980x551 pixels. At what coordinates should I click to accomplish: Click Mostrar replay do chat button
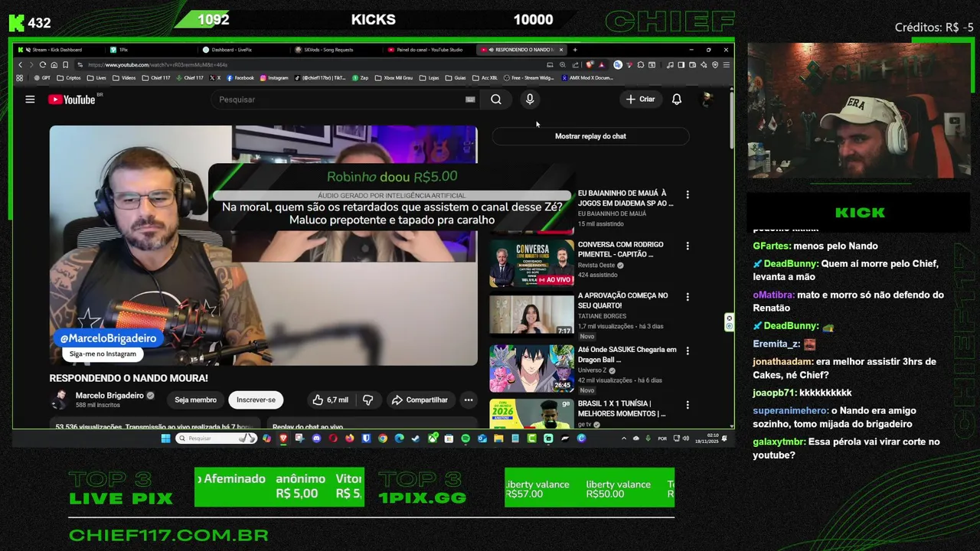tap(590, 136)
